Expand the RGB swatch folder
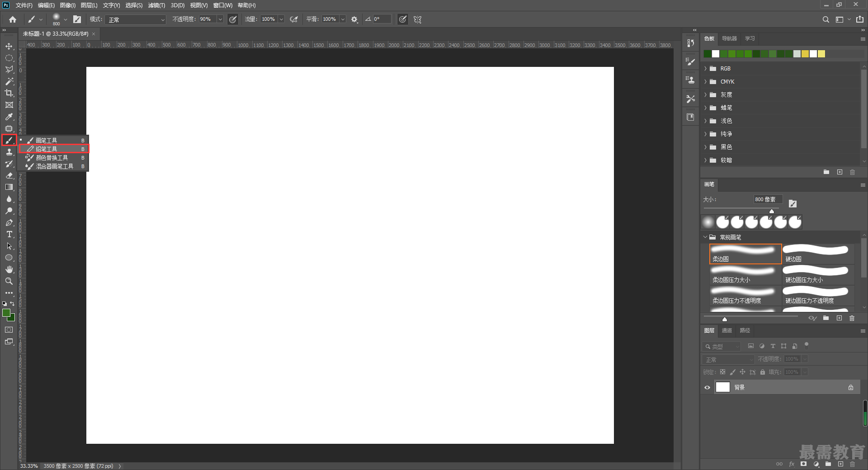The width and height of the screenshot is (868, 470). (x=705, y=69)
